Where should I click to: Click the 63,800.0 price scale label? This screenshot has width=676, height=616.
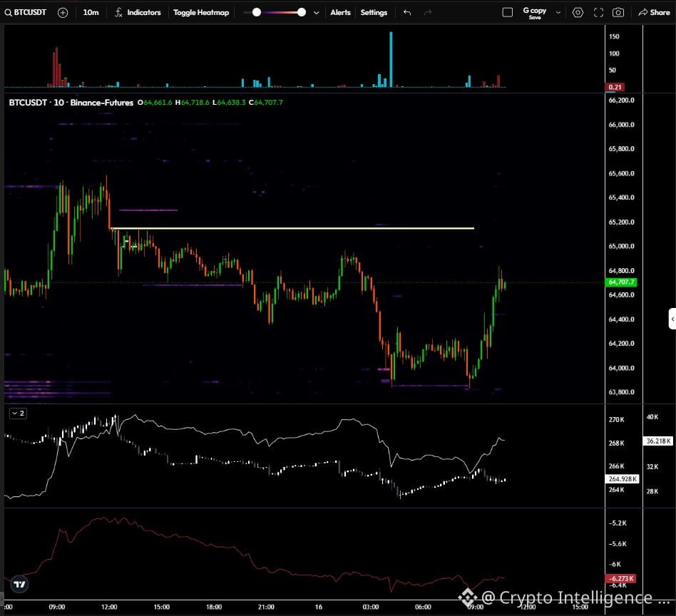tap(621, 392)
